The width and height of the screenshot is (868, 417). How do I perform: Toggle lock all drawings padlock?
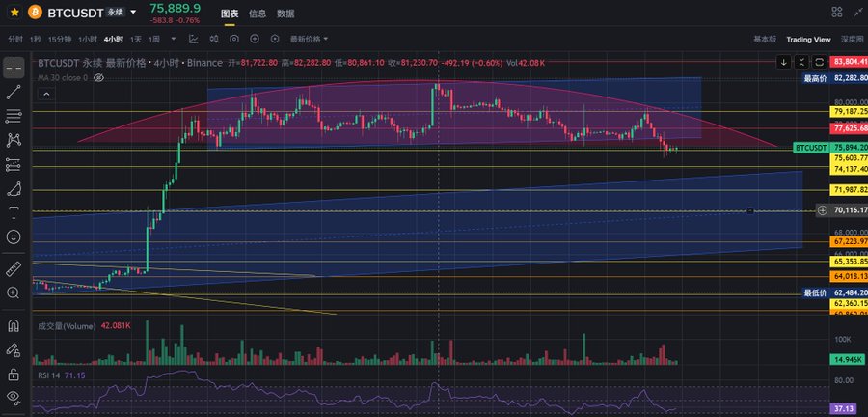[x=14, y=374]
